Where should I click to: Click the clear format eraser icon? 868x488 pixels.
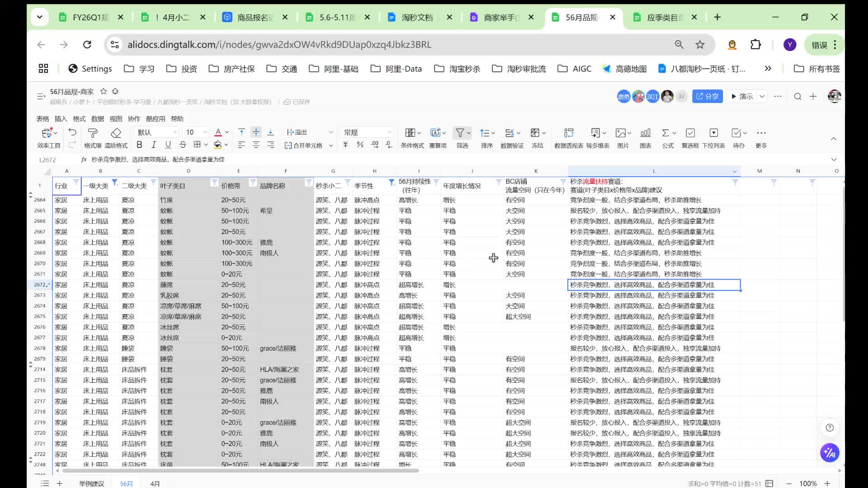coord(116,133)
